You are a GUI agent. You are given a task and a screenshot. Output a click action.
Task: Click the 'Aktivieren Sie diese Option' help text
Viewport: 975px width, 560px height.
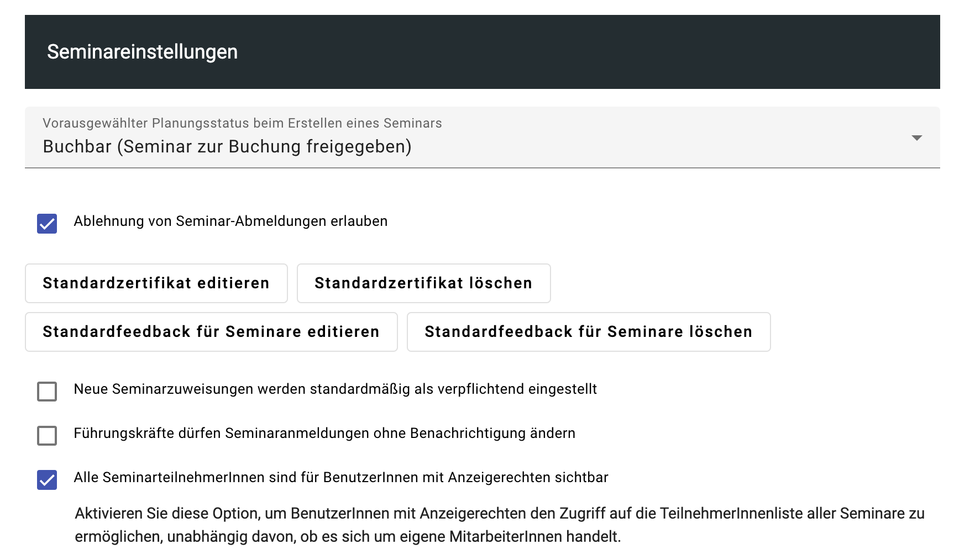(x=499, y=525)
